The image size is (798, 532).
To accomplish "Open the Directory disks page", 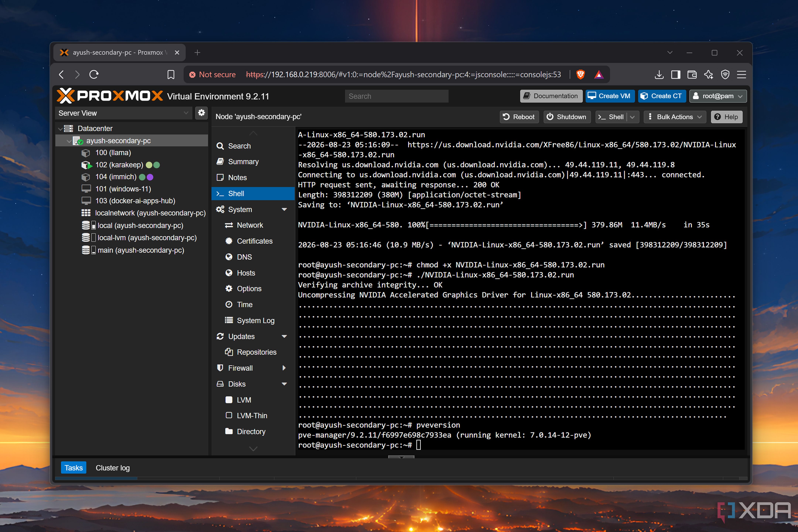I will click(x=253, y=431).
